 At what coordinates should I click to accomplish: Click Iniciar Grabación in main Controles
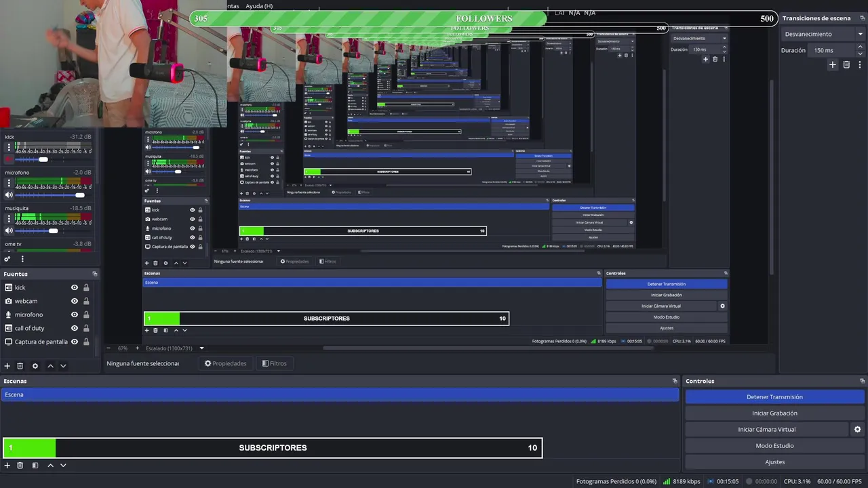[x=774, y=413]
